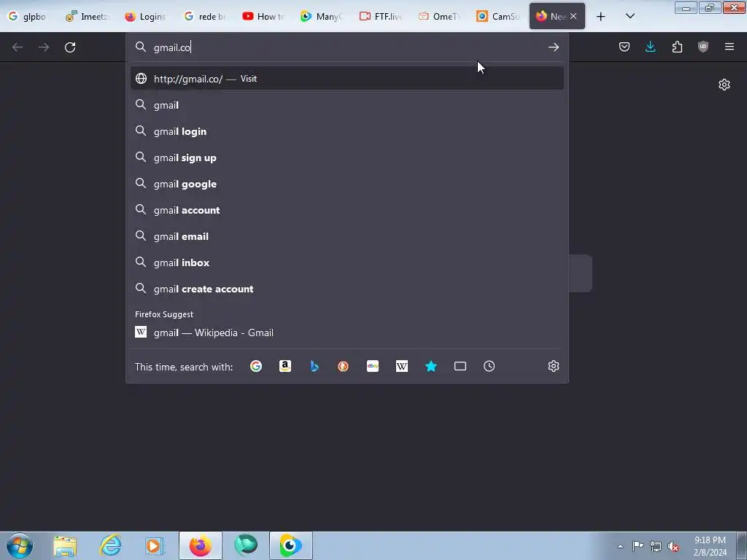This screenshot has height=560, width=747.
Task: List all tabs with the chevron
Action: point(630,16)
